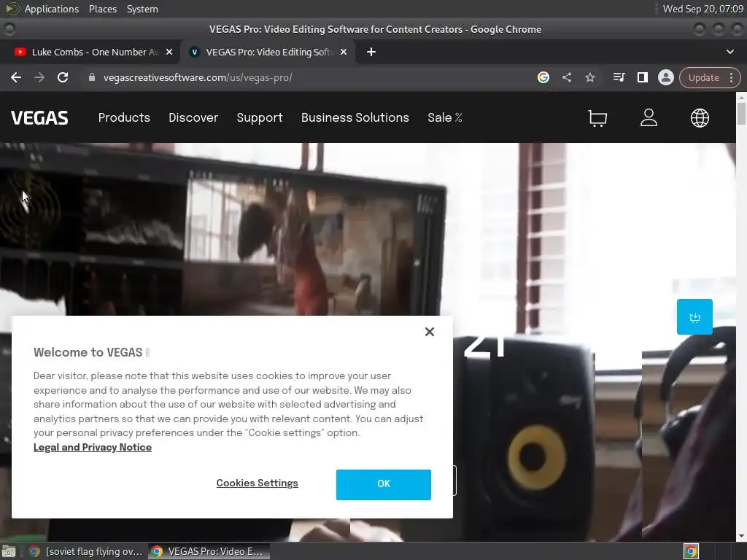Click the Chrome Update button

click(x=704, y=77)
